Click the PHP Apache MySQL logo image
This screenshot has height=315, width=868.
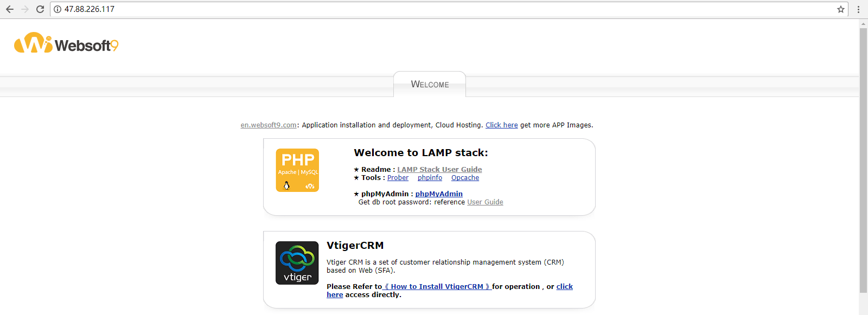pos(297,170)
